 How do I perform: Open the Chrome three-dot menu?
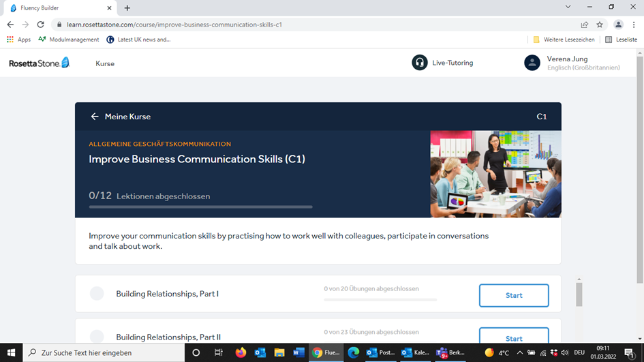point(634,25)
